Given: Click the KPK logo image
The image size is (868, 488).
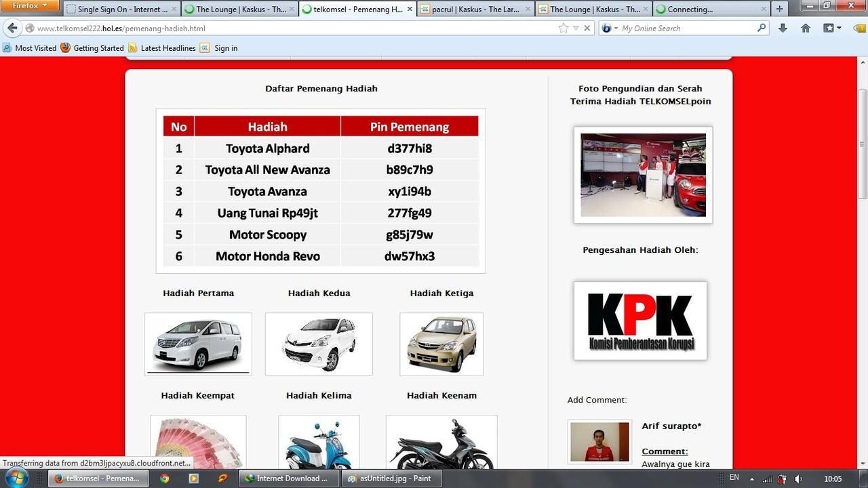Looking at the screenshot, I should [x=640, y=321].
